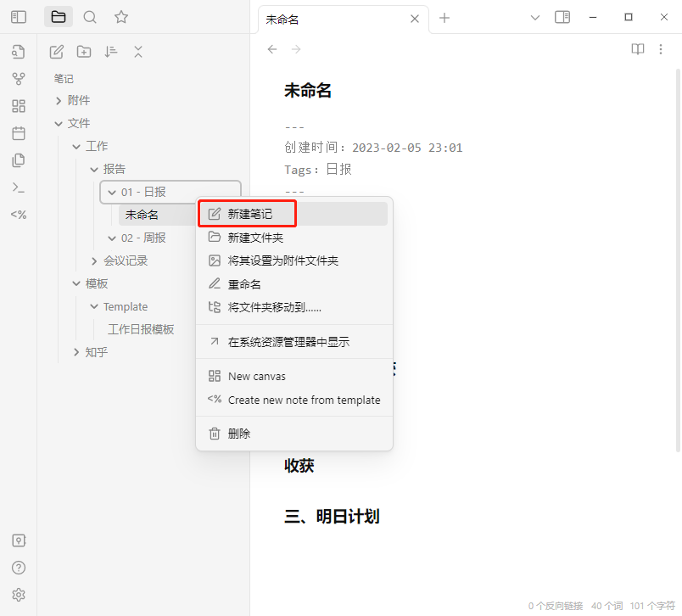682x616 pixels.
Task: Toggle the left sidebar collapse button
Action: (19, 17)
